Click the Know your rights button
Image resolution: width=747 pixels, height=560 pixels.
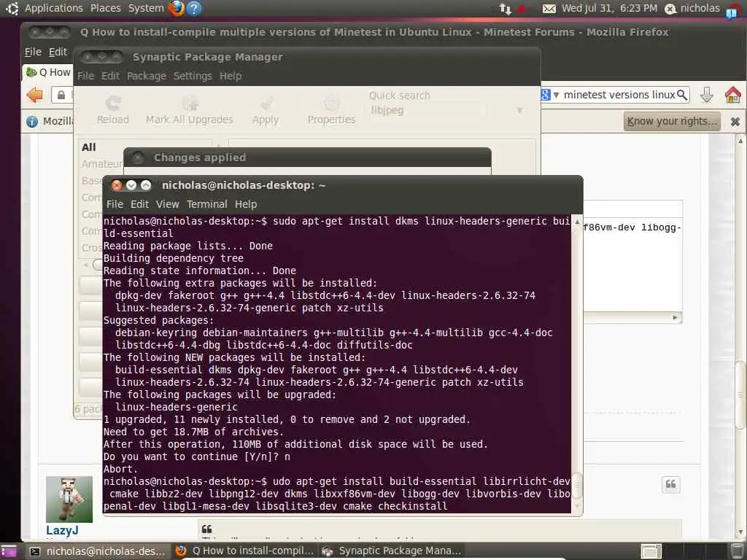(x=672, y=122)
